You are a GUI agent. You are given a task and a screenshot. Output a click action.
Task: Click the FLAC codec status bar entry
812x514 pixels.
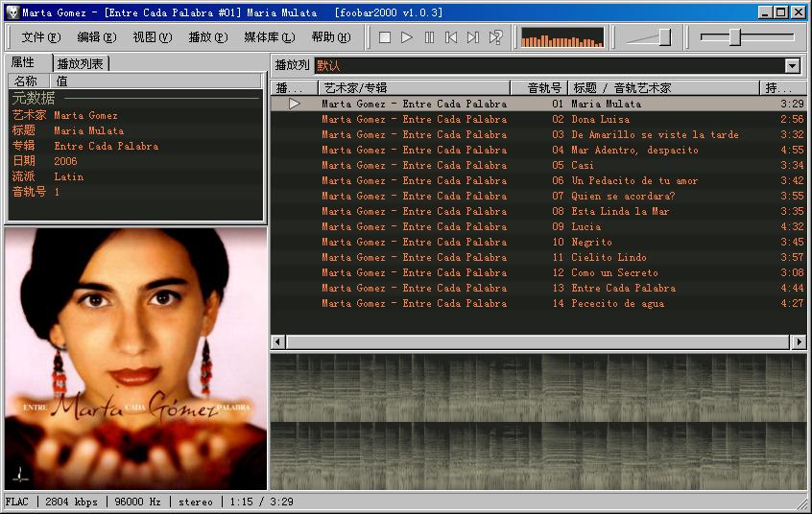pyautogui.click(x=17, y=502)
